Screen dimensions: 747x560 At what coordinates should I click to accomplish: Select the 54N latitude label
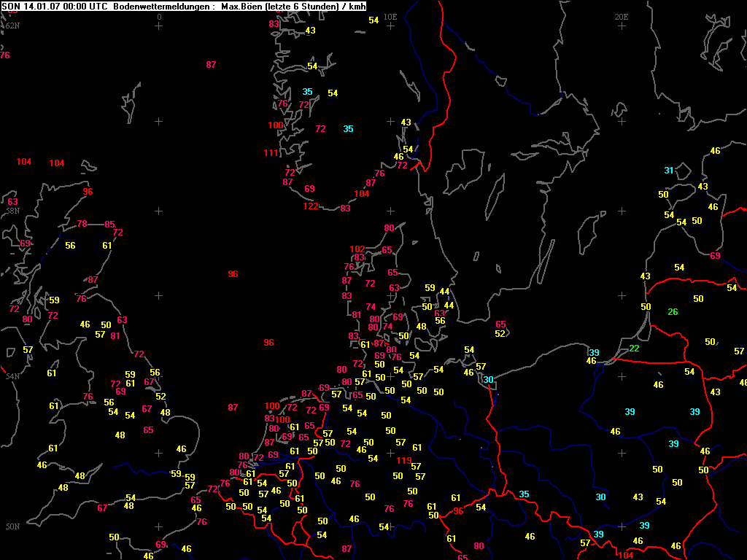pyautogui.click(x=12, y=376)
